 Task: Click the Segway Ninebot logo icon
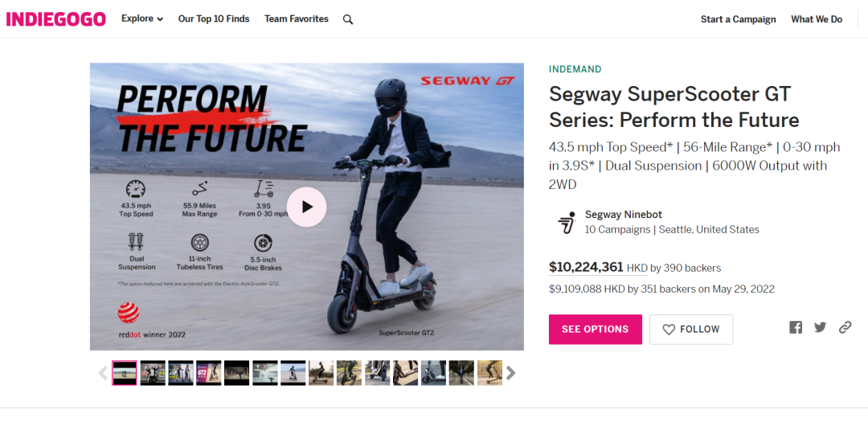click(x=567, y=222)
